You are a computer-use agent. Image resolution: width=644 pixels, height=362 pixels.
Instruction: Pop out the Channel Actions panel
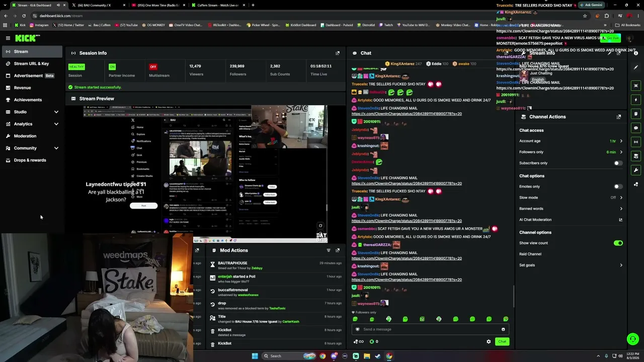619,117
